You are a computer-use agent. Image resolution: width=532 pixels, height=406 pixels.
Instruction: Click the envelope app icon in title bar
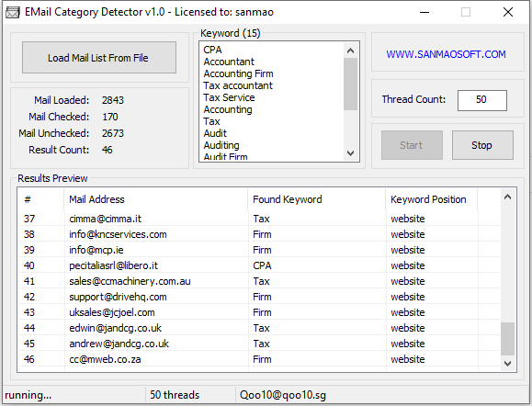[x=13, y=12]
